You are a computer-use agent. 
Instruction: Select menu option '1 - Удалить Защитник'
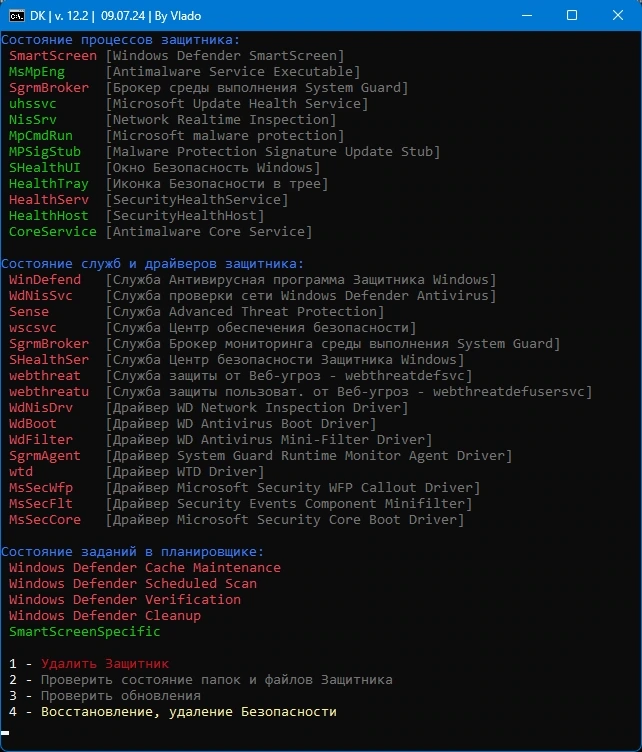89,664
